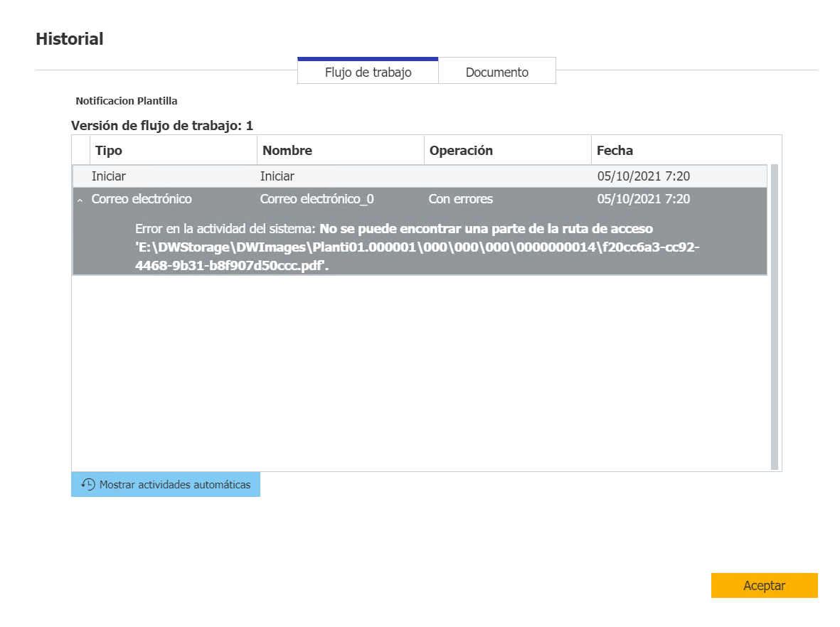Viewport: 840px width, 627px height.
Task: Sort by the Nombre column header
Action: [287, 150]
